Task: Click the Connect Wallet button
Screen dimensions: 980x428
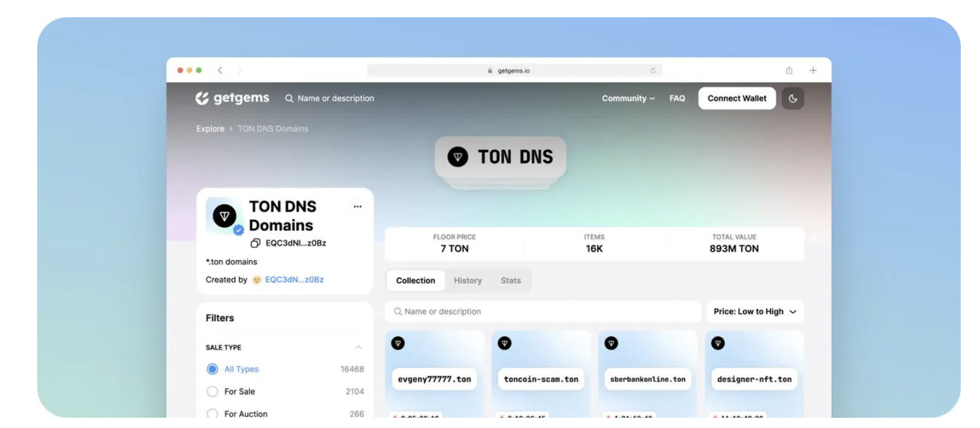Action: (737, 99)
